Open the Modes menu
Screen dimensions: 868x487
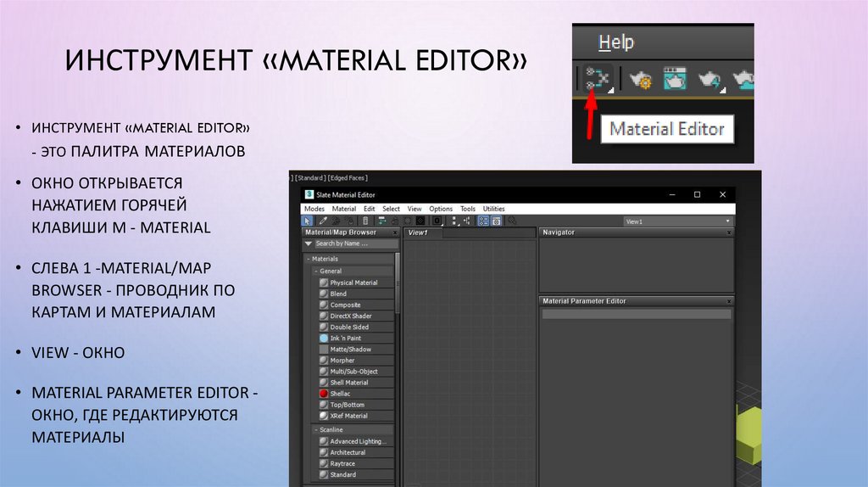314,209
